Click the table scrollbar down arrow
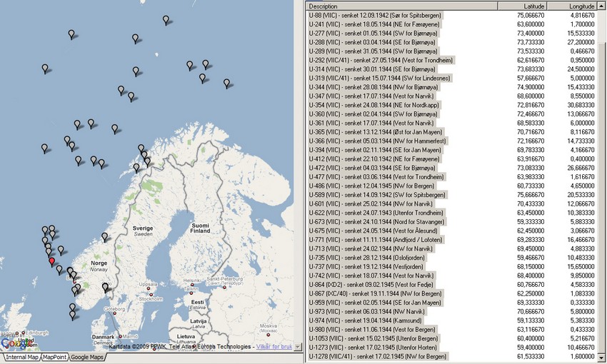 tap(602, 357)
